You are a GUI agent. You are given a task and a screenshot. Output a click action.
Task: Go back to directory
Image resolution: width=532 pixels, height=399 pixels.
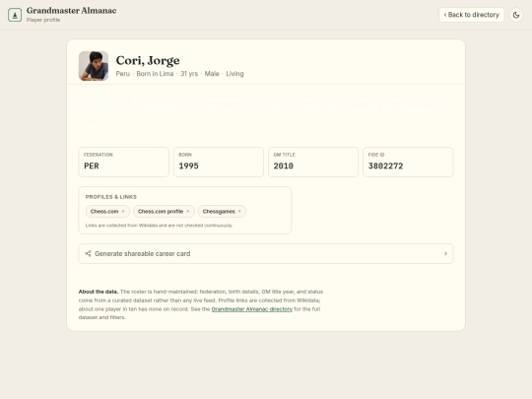pos(471,15)
